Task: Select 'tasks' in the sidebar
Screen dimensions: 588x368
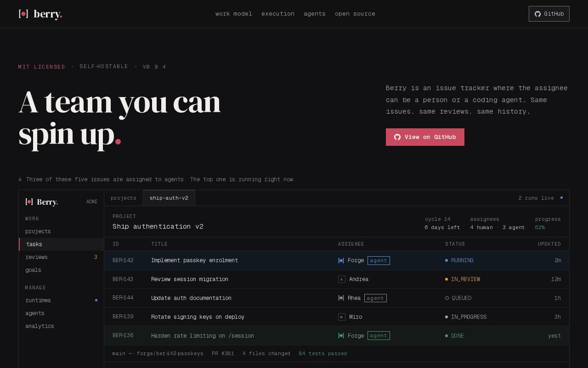Action: (61, 244)
